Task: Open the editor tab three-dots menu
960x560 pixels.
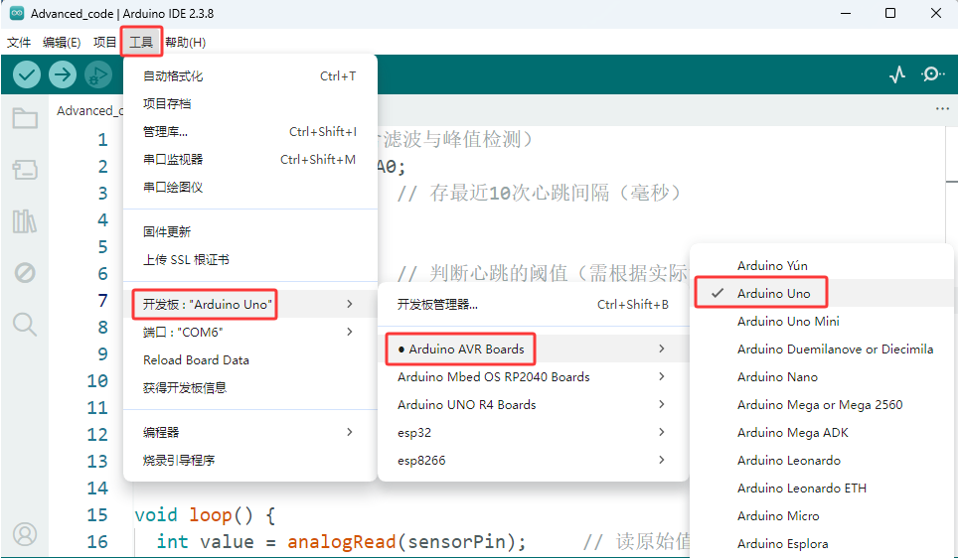Action: pyautogui.click(x=942, y=109)
